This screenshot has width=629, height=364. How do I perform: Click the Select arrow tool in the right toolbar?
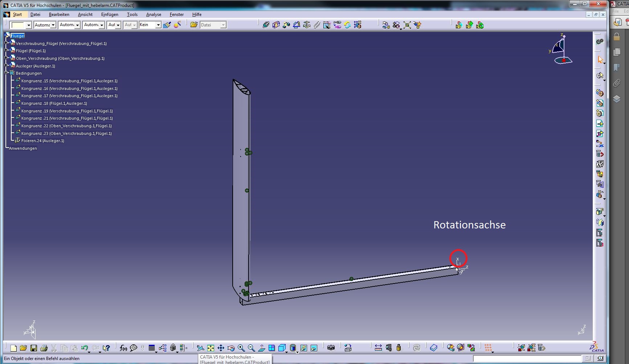600,60
